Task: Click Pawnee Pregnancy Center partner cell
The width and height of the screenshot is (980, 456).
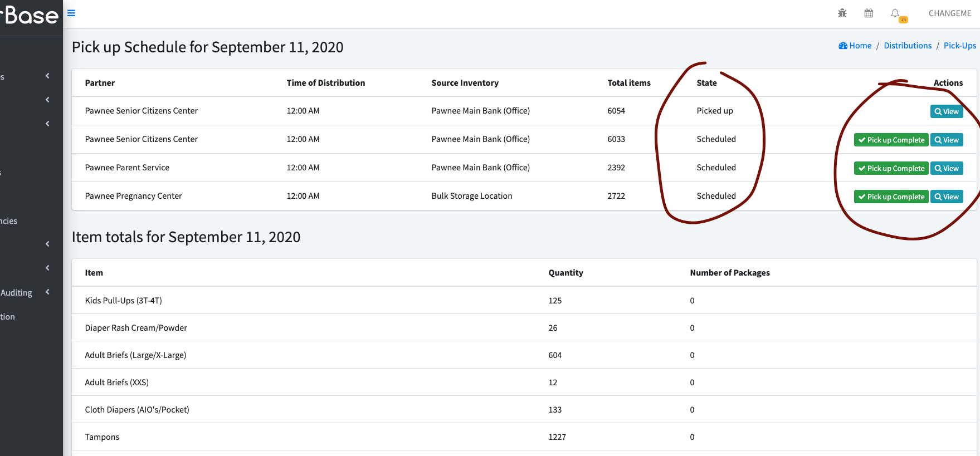Action: click(133, 196)
